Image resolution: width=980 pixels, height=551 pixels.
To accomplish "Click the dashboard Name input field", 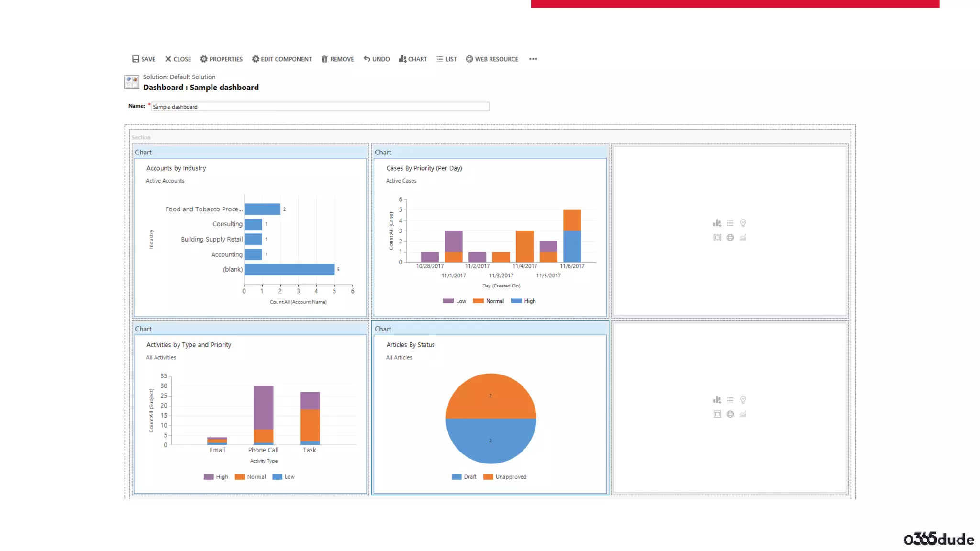I will (x=320, y=107).
